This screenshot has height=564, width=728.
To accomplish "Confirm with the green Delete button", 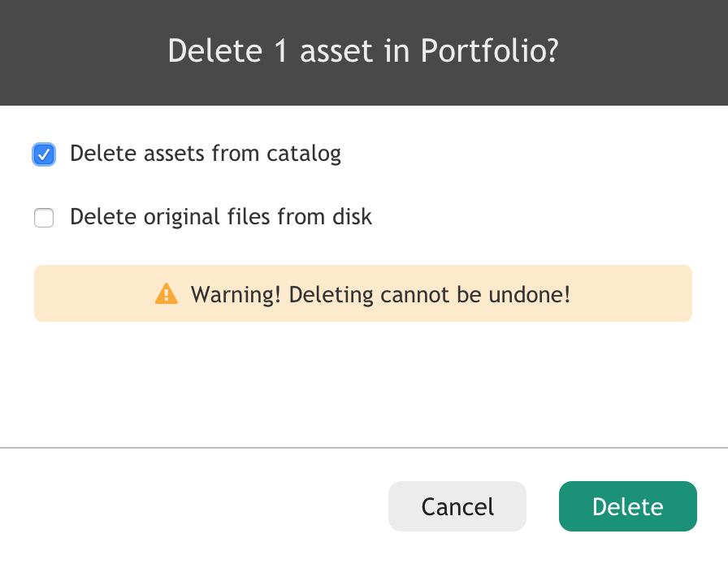I will (x=628, y=506).
